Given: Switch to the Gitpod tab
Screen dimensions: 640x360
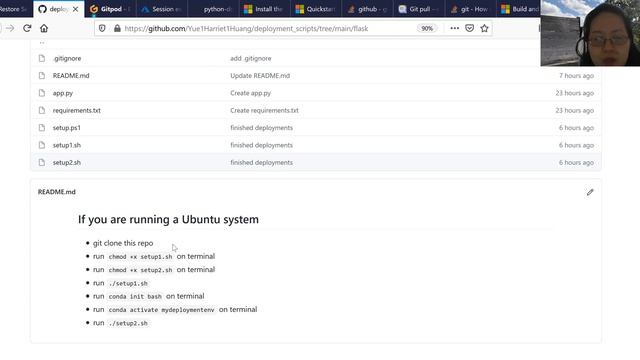Looking at the screenshot, I should (x=110, y=9).
